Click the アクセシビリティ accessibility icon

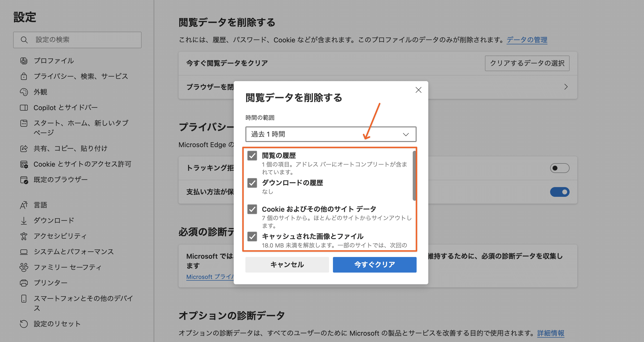[x=24, y=236]
